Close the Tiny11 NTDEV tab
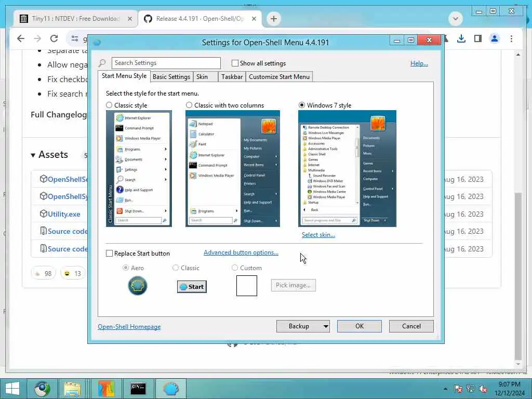The image size is (532, 399). tap(129, 19)
